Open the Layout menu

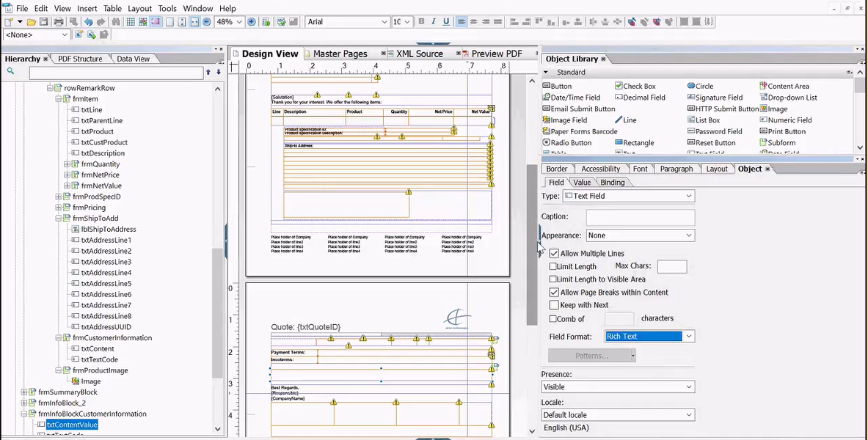click(139, 8)
